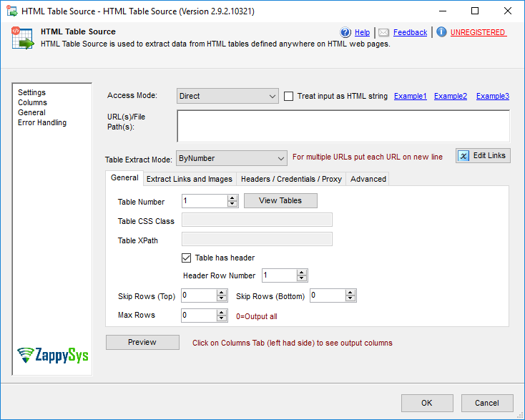
Task: Click the OK button
Action: point(427,403)
